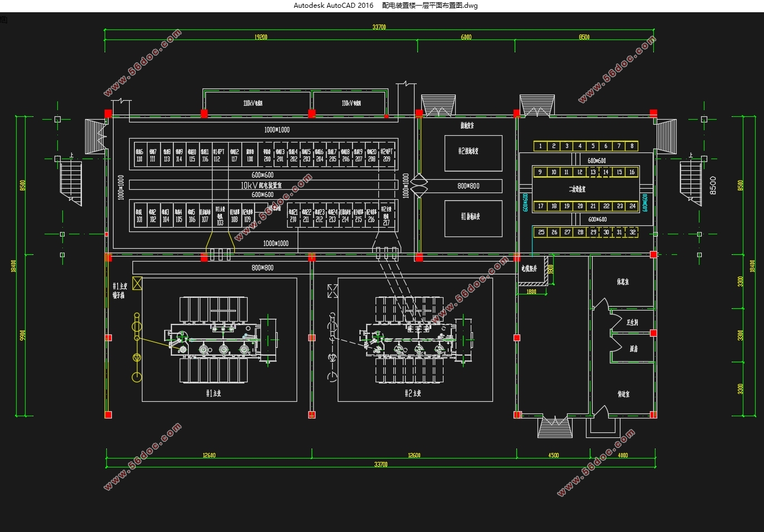Click the #2 grounding transformer box

474,153
